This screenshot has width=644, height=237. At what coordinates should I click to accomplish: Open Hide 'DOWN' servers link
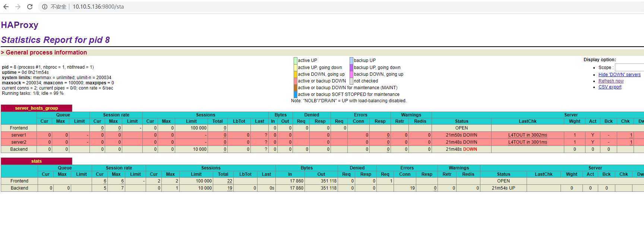tap(619, 75)
